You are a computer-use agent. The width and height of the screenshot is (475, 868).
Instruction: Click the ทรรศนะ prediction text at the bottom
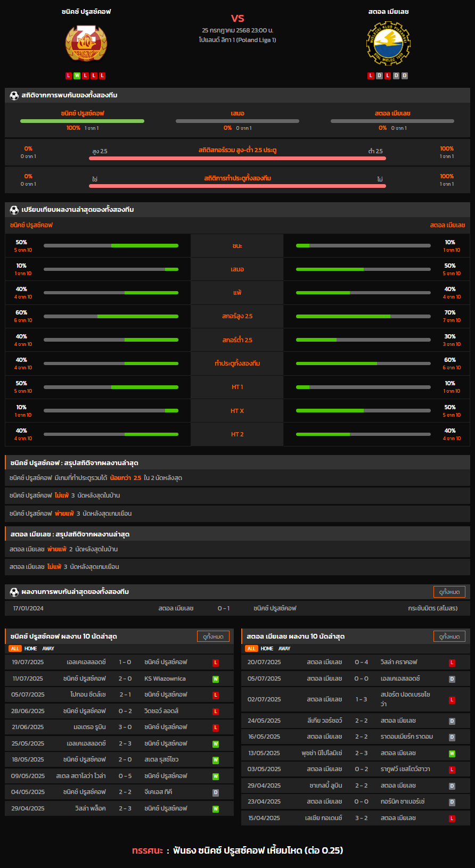click(238, 850)
